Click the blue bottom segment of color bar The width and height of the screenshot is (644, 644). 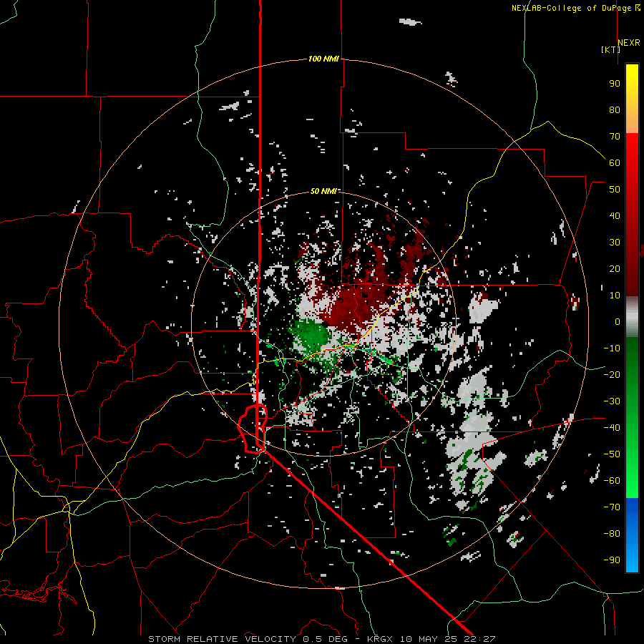[x=632, y=535]
